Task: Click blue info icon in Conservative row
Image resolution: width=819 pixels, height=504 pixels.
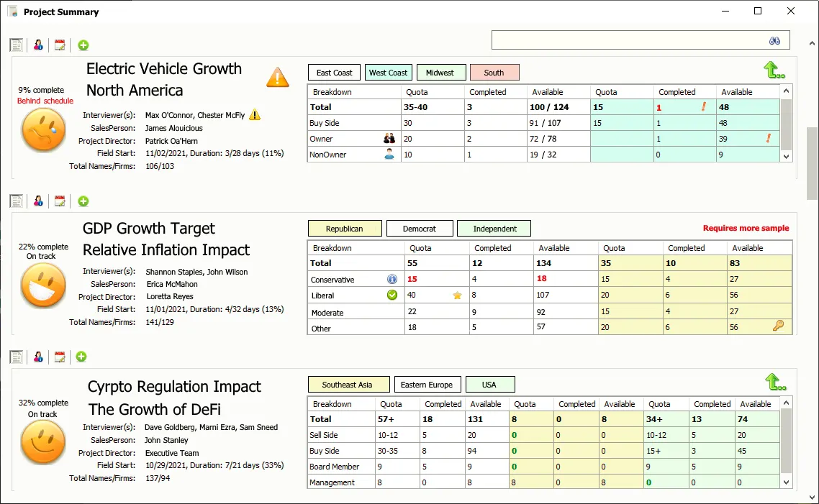Action: pyautogui.click(x=392, y=279)
